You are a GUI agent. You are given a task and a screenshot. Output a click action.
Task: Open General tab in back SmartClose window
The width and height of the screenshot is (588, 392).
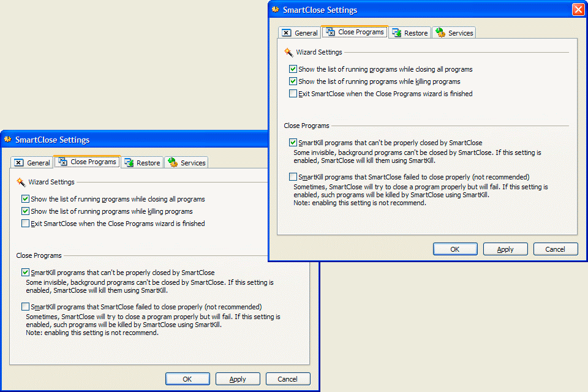coord(31,163)
